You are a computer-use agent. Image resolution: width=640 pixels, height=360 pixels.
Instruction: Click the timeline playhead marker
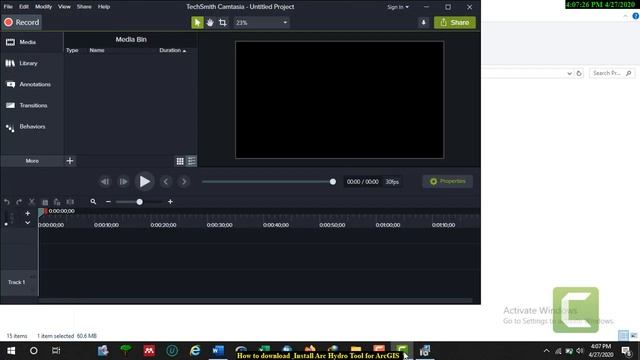[42, 211]
